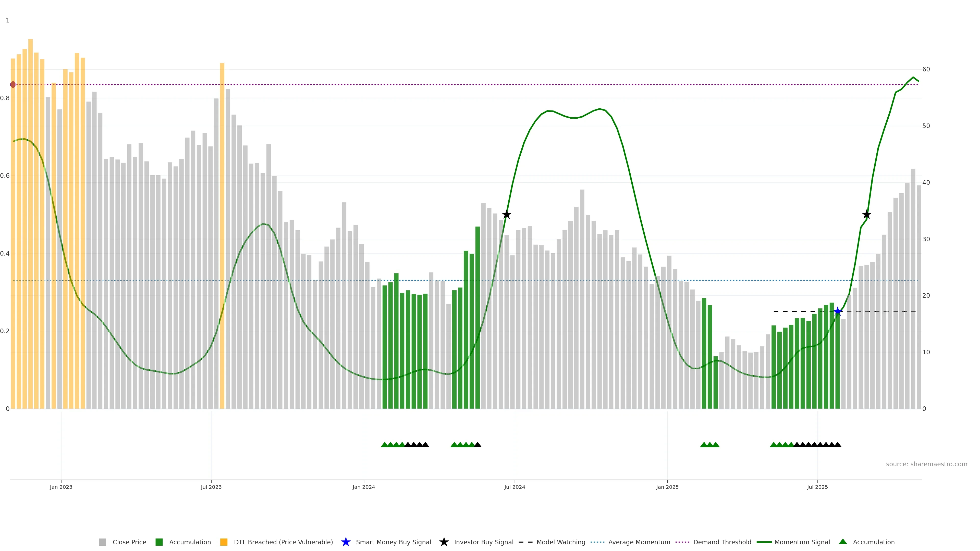Toggle Demand Threshold legend entry
Screen dimensions: 980x551
(722, 542)
